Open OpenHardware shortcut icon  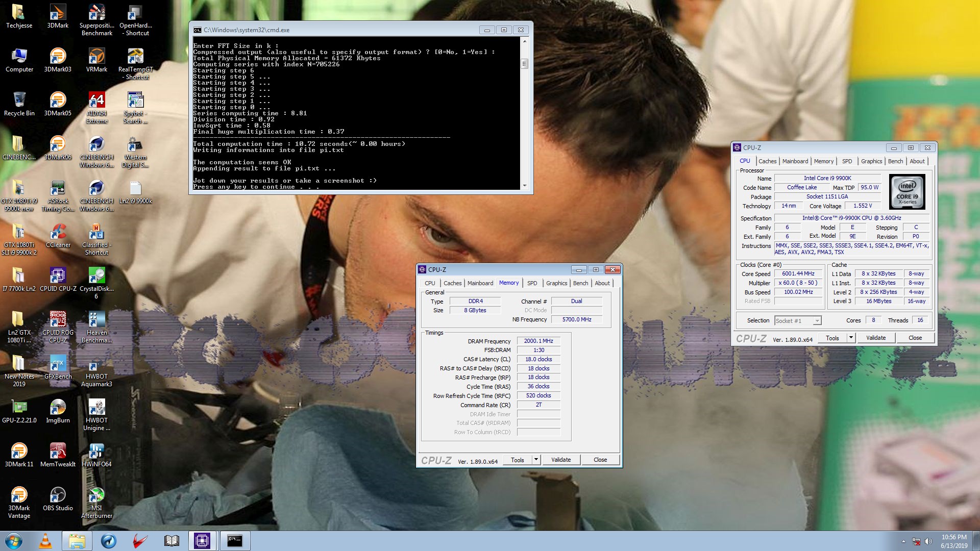[135, 20]
